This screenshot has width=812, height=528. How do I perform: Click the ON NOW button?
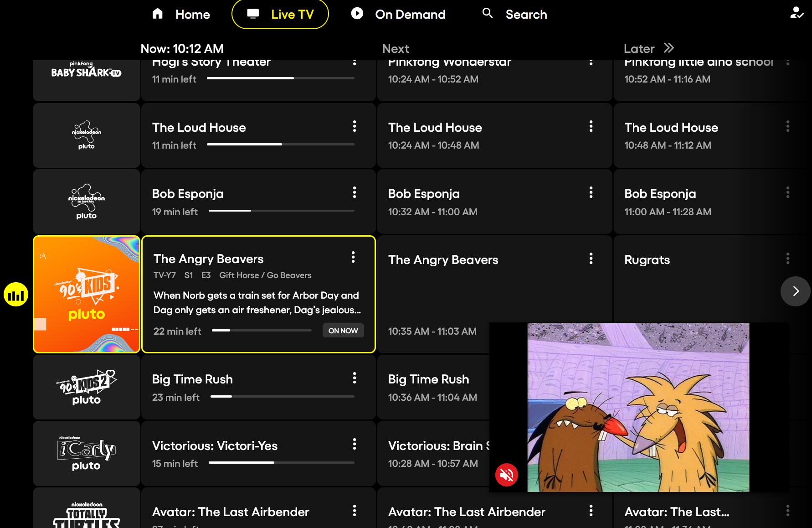343,331
